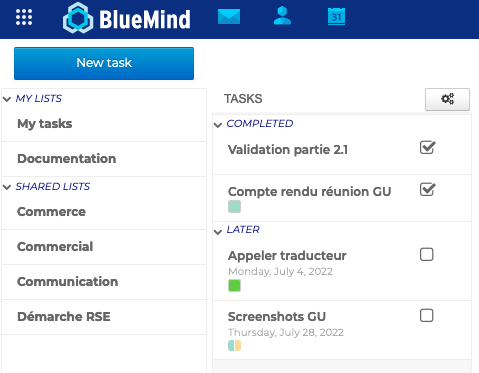Screen dimensions: 479x373
Task: Select the Documentation list
Action: pyautogui.click(x=104, y=159)
